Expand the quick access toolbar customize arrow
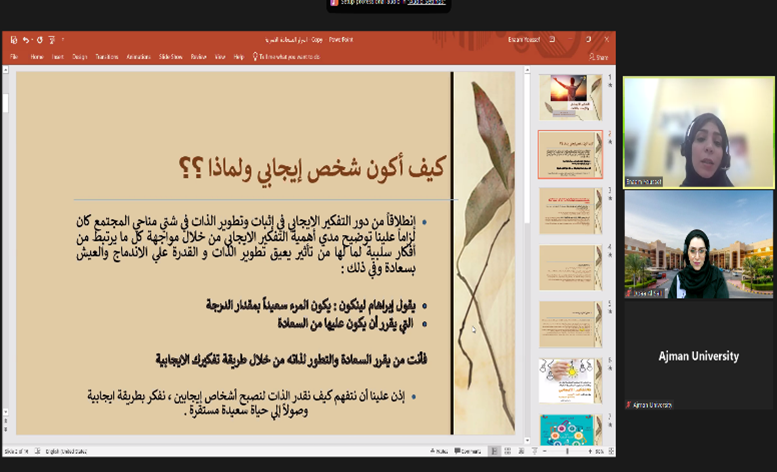Image resolution: width=777 pixels, height=472 pixels. coord(62,40)
